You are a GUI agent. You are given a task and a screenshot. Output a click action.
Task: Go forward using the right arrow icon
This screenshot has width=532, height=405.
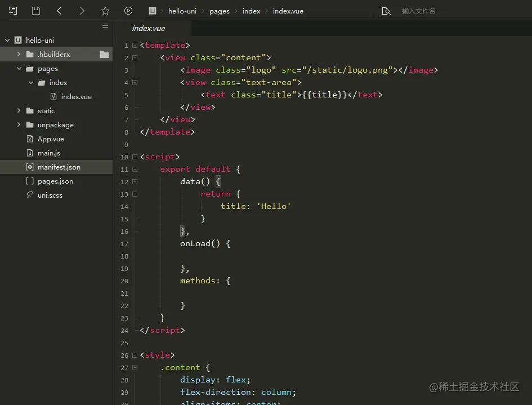click(82, 11)
